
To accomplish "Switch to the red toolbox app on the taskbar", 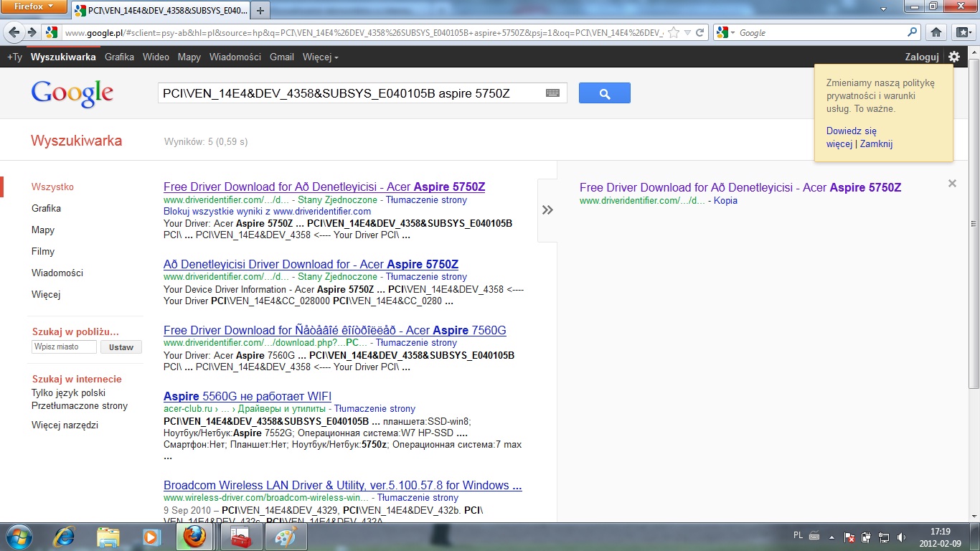I will click(x=241, y=537).
